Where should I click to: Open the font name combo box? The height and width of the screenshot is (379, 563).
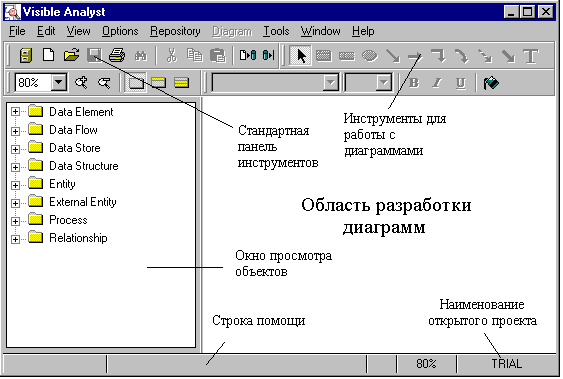(275, 83)
